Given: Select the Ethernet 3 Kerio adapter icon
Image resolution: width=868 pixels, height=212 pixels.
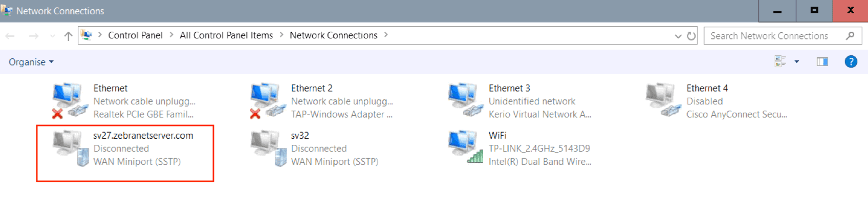Looking at the screenshot, I should (x=463, y=100).
